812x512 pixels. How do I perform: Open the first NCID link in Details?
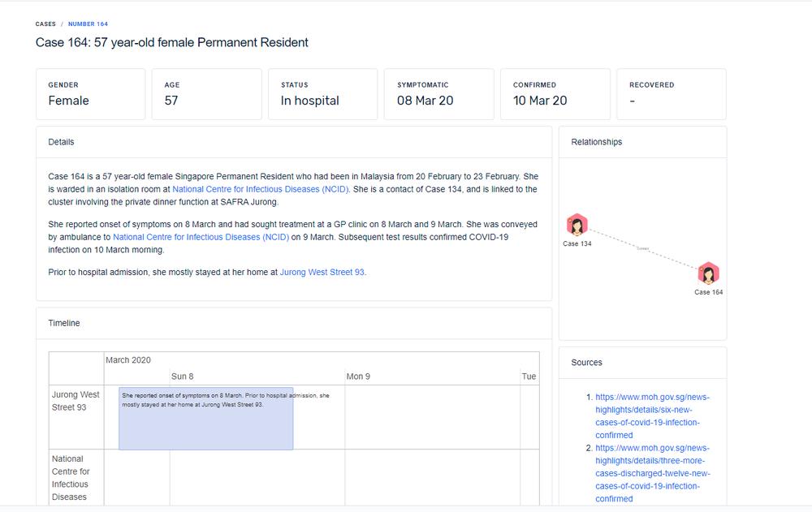(261, 189)
